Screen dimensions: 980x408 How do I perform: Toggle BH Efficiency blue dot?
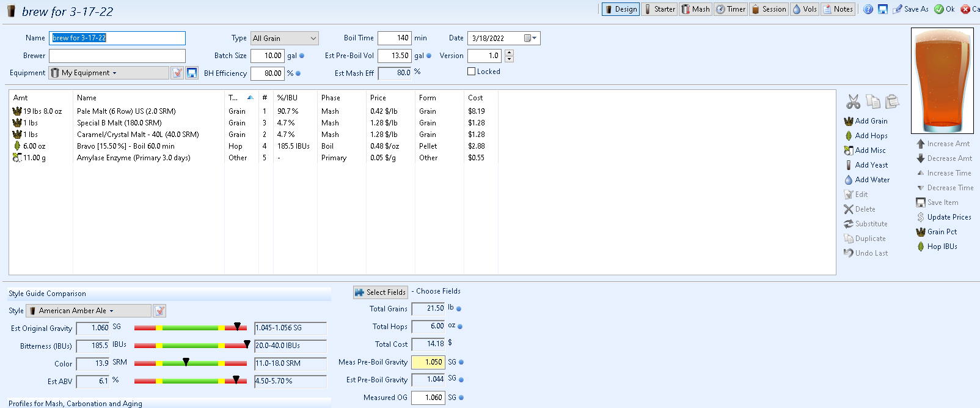pos(298,73)
